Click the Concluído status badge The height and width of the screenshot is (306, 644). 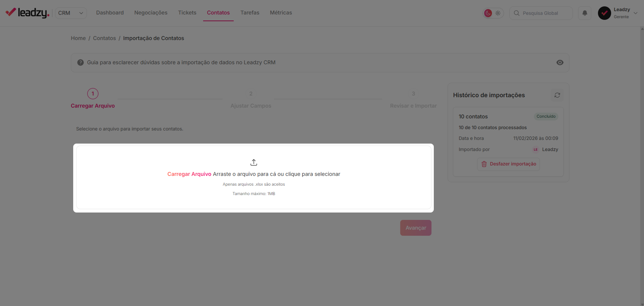click(x=546, y=116)
